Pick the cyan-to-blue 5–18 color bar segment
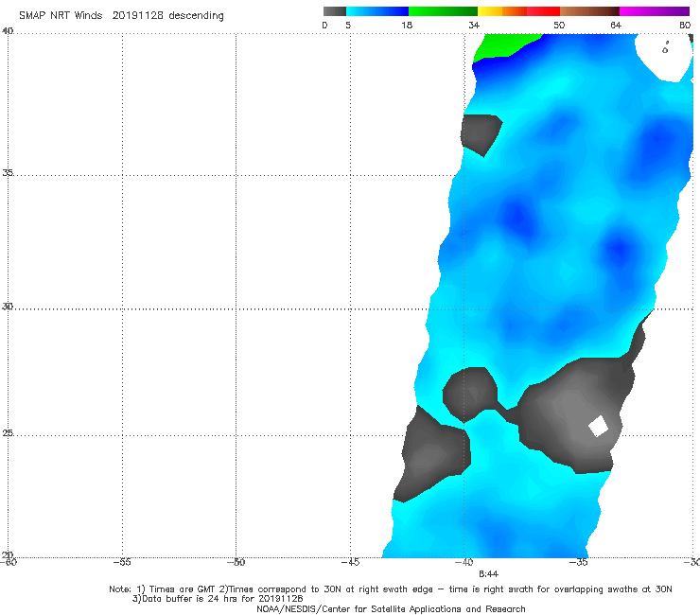Screen dimensions: 700x615 pyautogui.click(x=377, y=11)
